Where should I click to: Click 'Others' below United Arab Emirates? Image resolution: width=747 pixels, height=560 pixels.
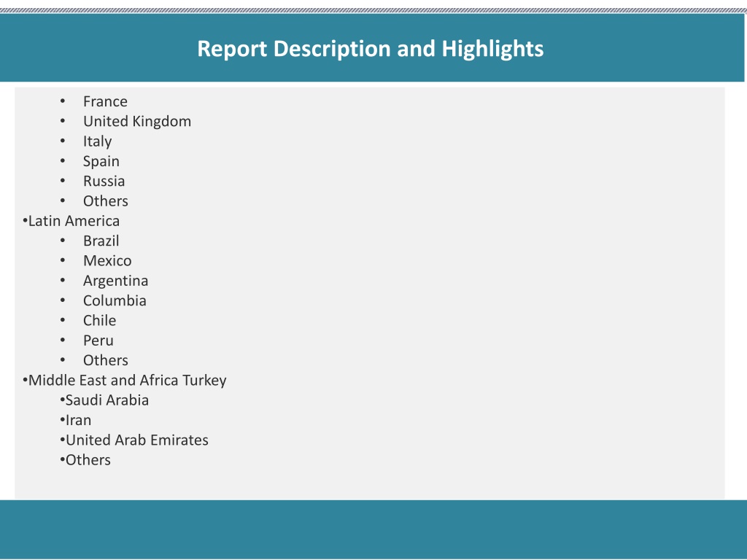coord(88,460)
